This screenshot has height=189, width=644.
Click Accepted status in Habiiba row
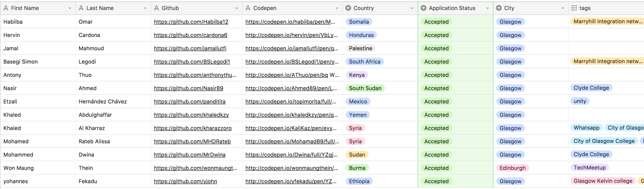click(436, 22)
